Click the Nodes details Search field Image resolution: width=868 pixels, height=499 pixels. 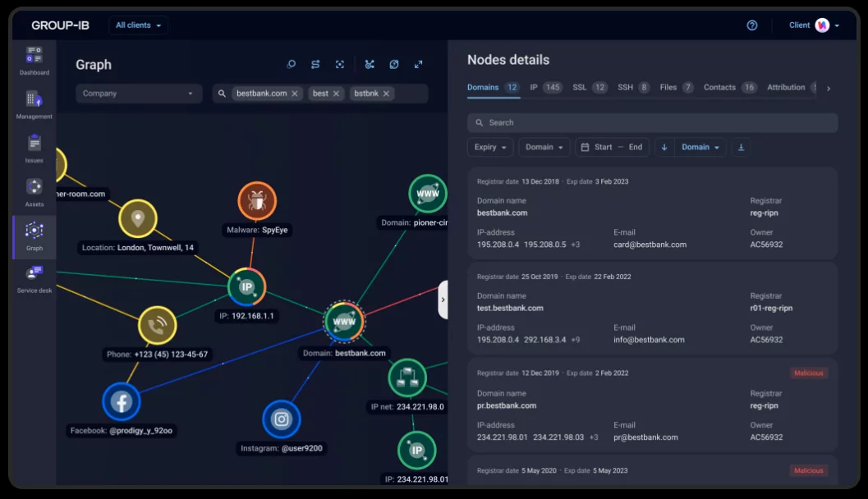pos(653,123)
